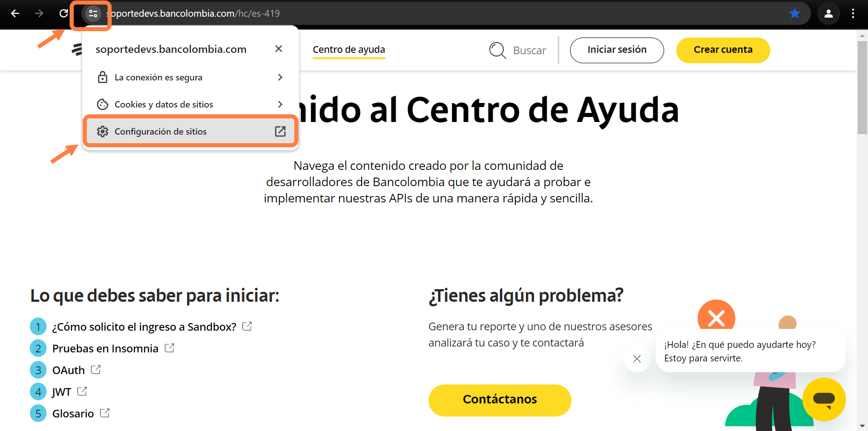Screen dimensions: 868x431
Task: Click the scrollbar down arrow
Action: [862, 426]
